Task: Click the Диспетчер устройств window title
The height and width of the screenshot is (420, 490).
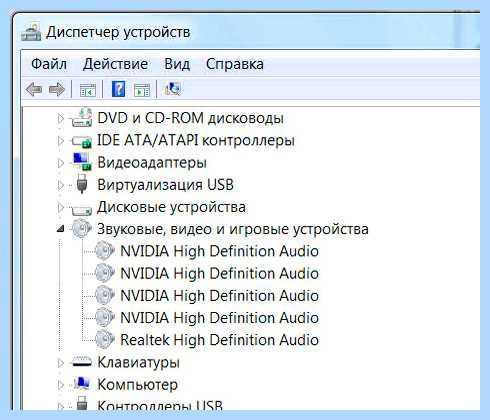Action: click(118, 32)
